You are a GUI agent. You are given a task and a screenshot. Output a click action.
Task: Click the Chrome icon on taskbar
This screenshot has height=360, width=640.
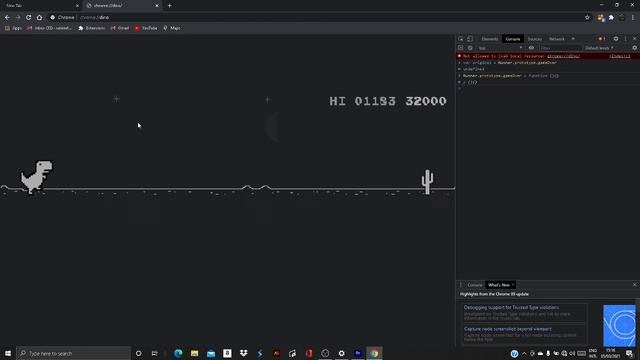coord(374,353)
